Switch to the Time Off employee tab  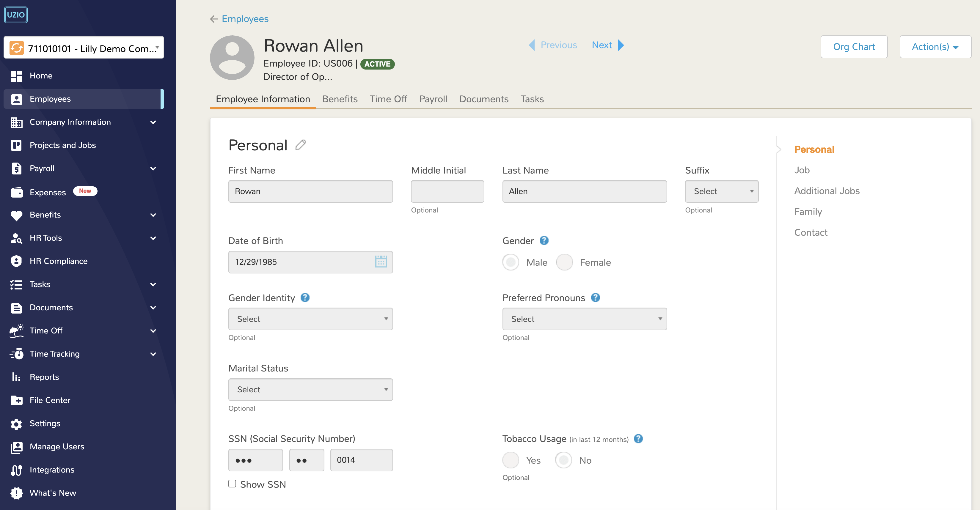coord(388,99)
